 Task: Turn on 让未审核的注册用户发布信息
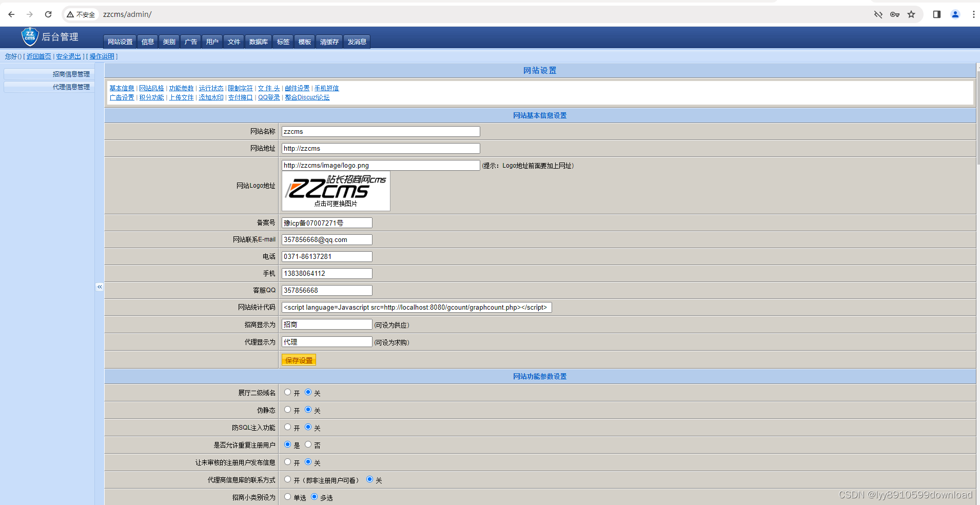coord(288,462)
